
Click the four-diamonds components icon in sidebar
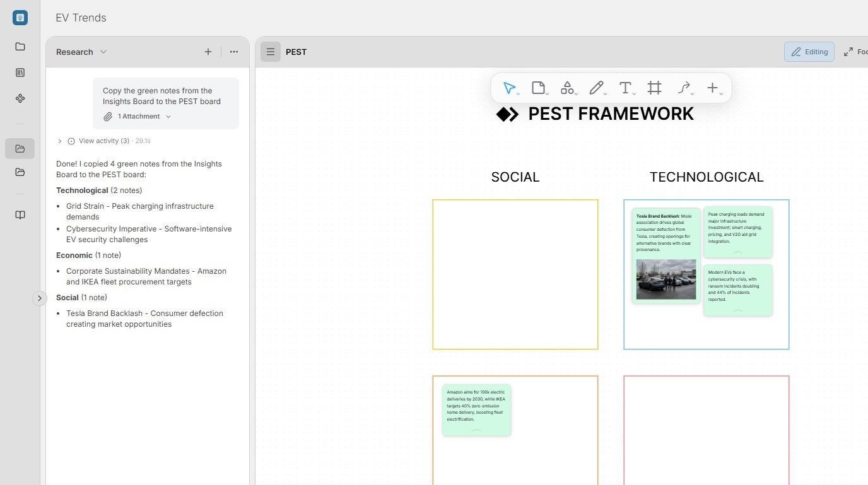20,98
